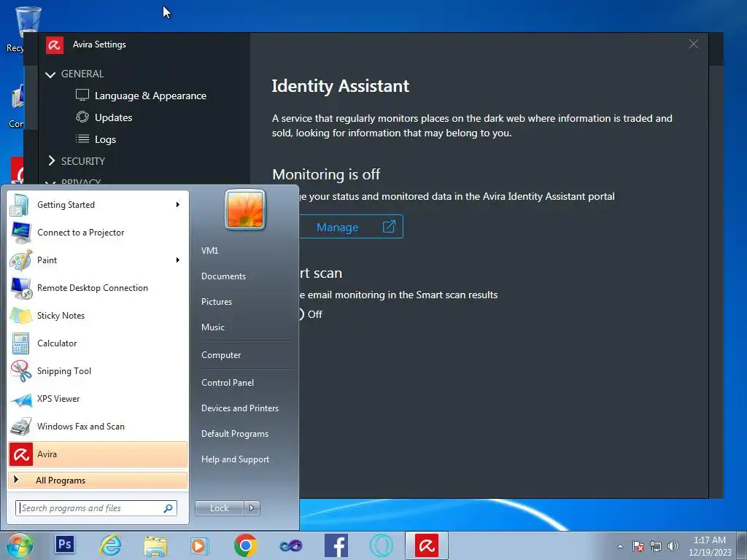This screenshot has height=560, width=747.
Task: Click the XPS Viewer icon
Action: click(x=21, y=399)
